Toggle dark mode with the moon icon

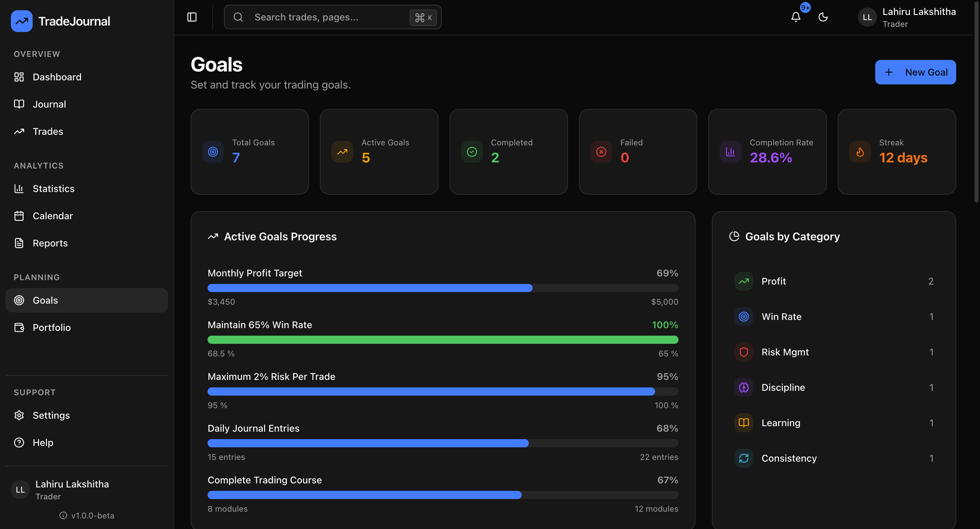(823, 17)
